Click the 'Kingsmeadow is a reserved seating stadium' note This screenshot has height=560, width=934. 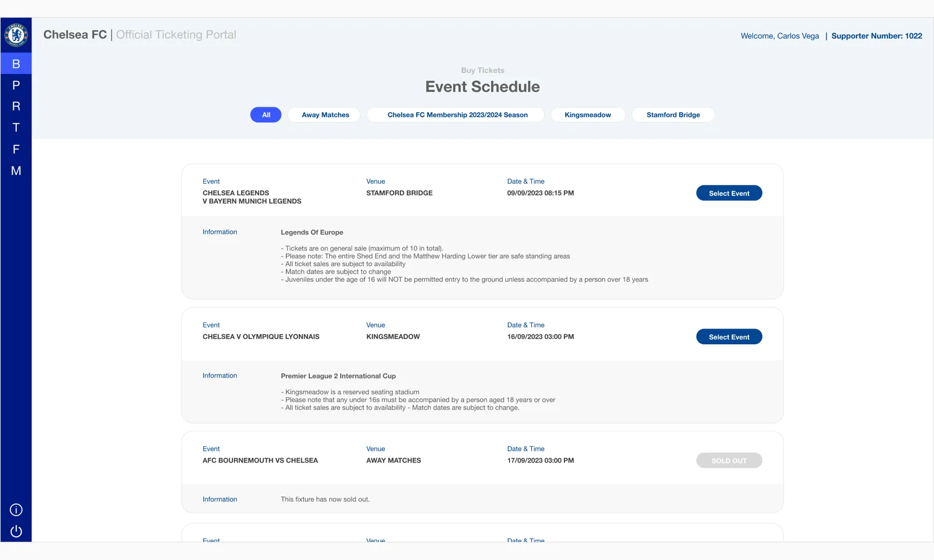[x=350, y=392]
